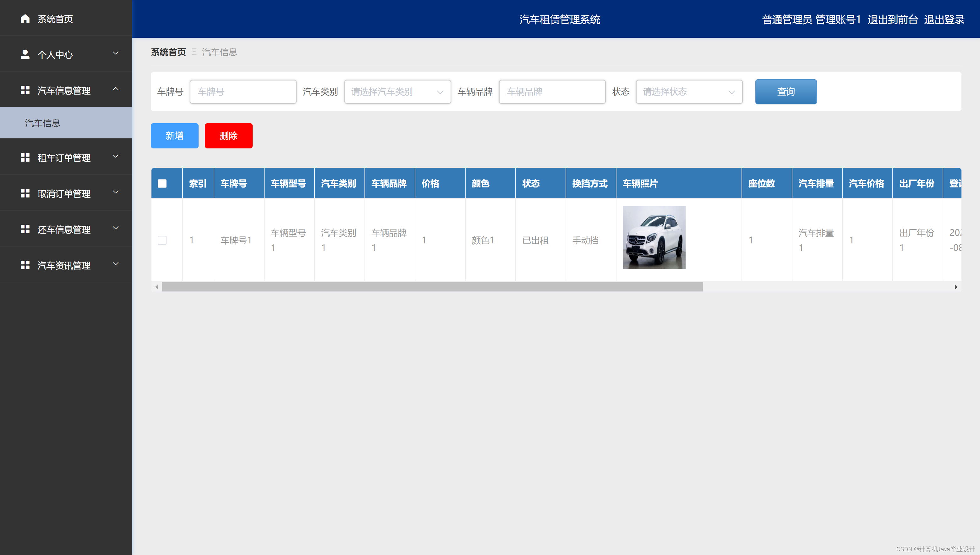Viewport: 980px width, 555px height.
Task: Click the grid icon beside 汽车资讯管理
Action: (x=25, y=265)
